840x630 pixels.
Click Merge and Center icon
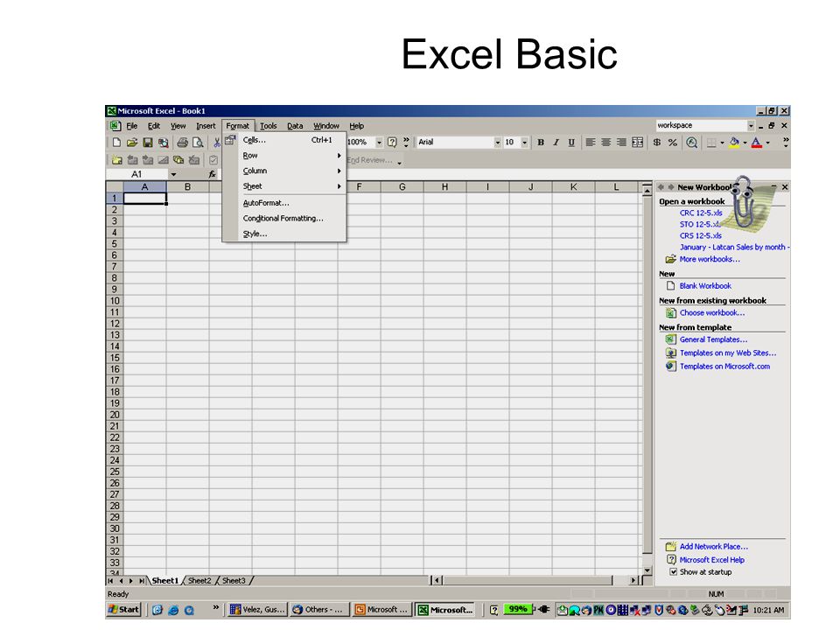click(x=638, y=143)
